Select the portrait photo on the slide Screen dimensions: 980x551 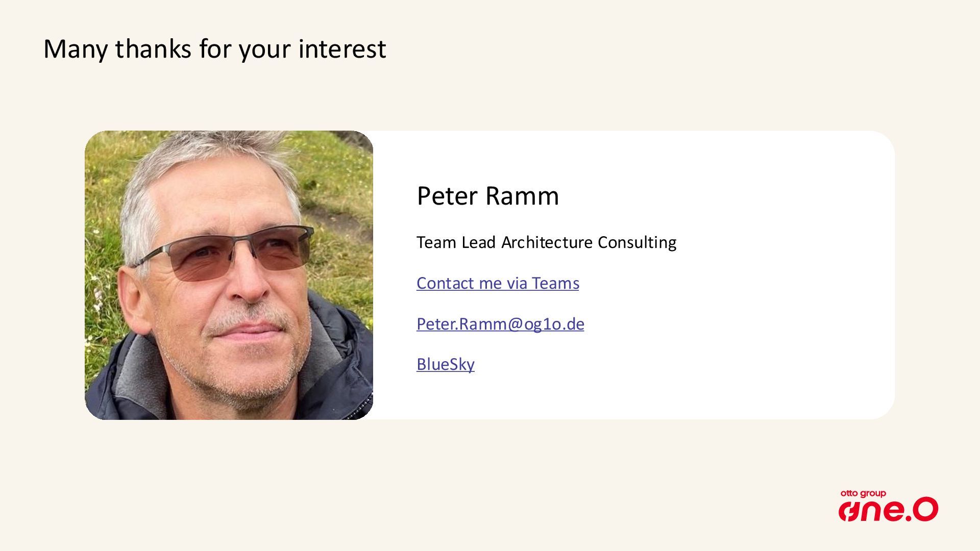coord(229,275)
